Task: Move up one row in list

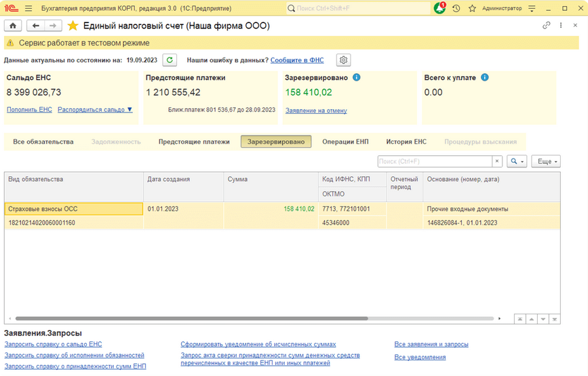Action: pos(532,318)
